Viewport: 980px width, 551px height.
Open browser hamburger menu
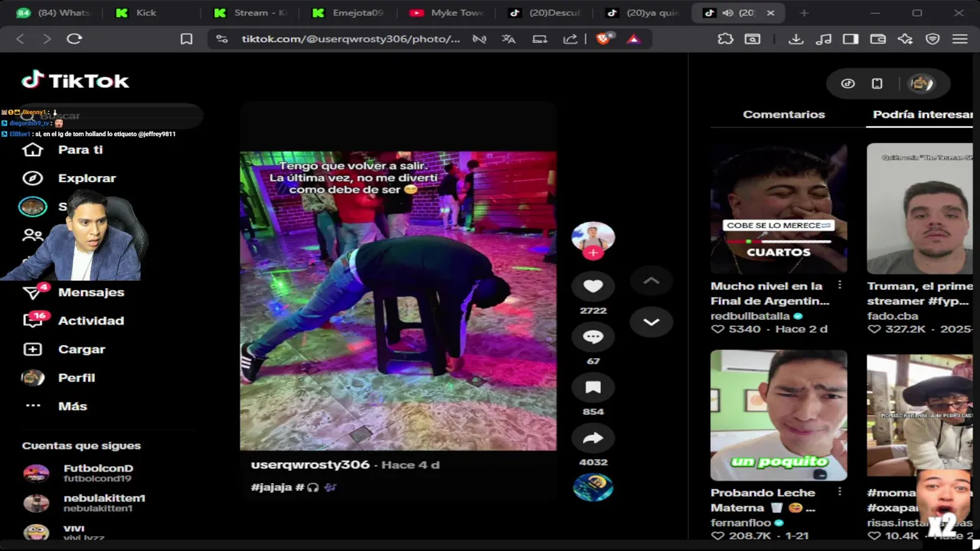click(x=960, y=38)
